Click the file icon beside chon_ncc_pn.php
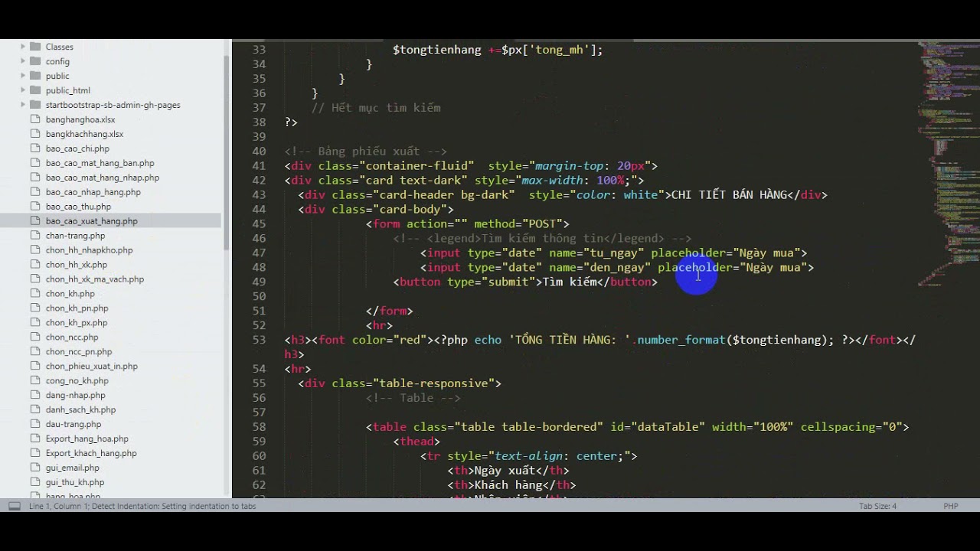This screenshot has width=980, height=551. [35, 352]
